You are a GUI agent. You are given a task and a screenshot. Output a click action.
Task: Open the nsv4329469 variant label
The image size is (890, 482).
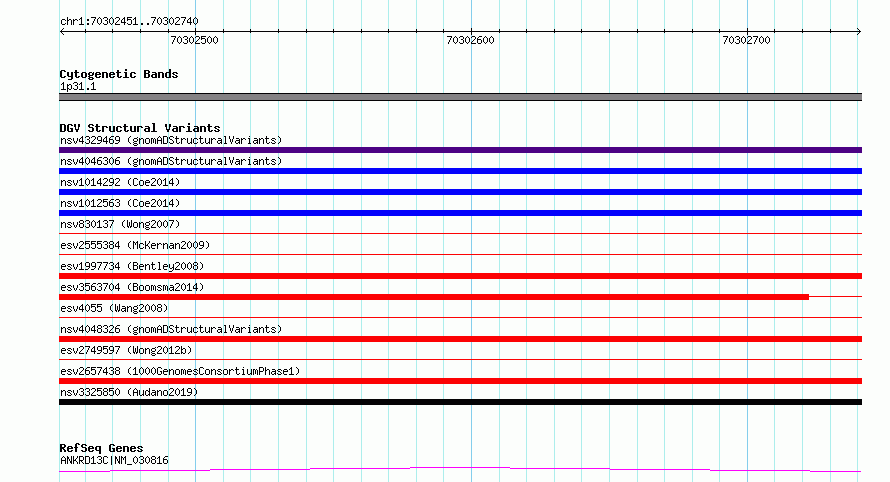(171, 140)
